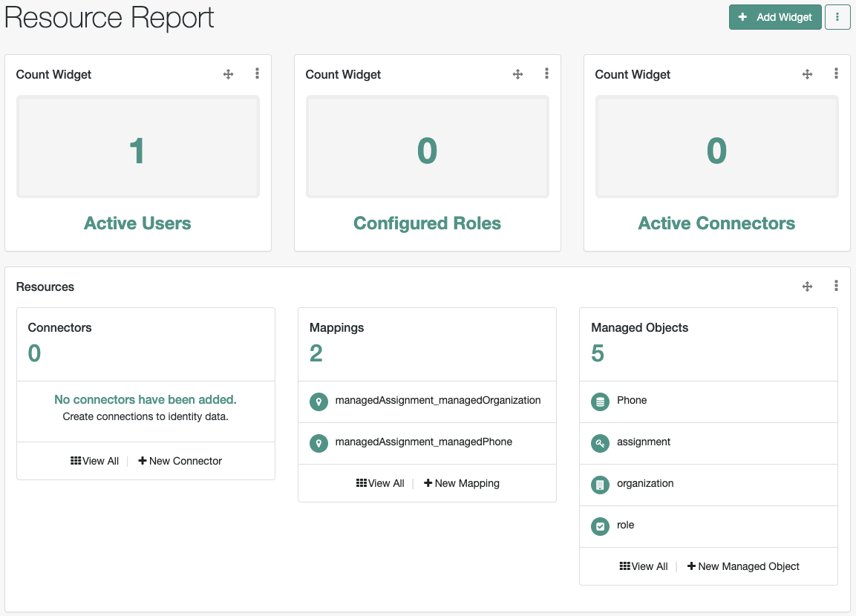Click the pin icon beside managedAssignment_managedPhone

tap(318, 442)
